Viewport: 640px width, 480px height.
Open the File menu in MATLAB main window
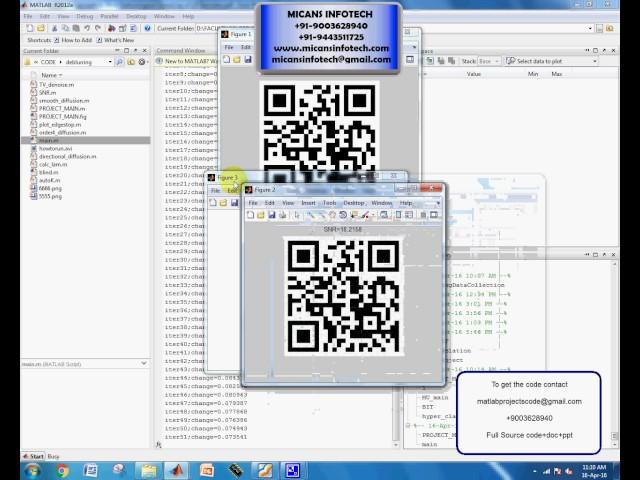tap(28, 16)
